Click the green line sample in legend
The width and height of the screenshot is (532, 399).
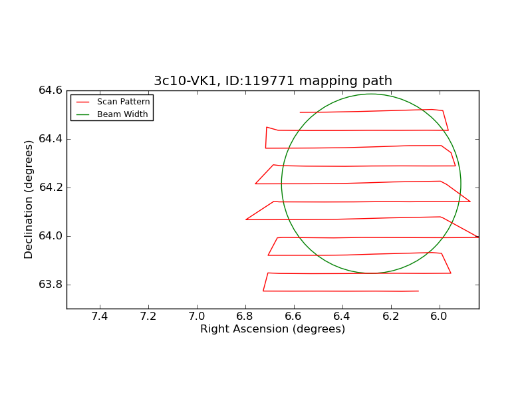82,114
